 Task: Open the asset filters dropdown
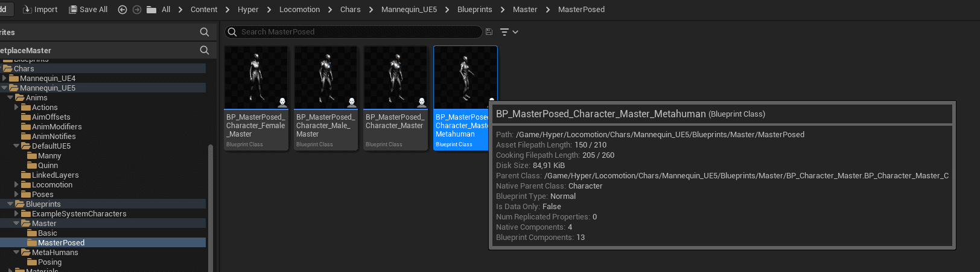coord(509,32)
